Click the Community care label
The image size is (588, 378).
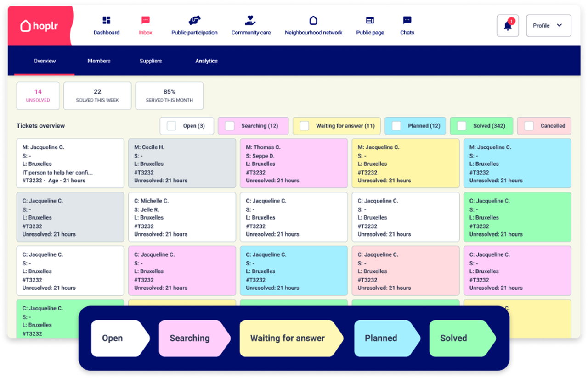click(x=251, y=33)
